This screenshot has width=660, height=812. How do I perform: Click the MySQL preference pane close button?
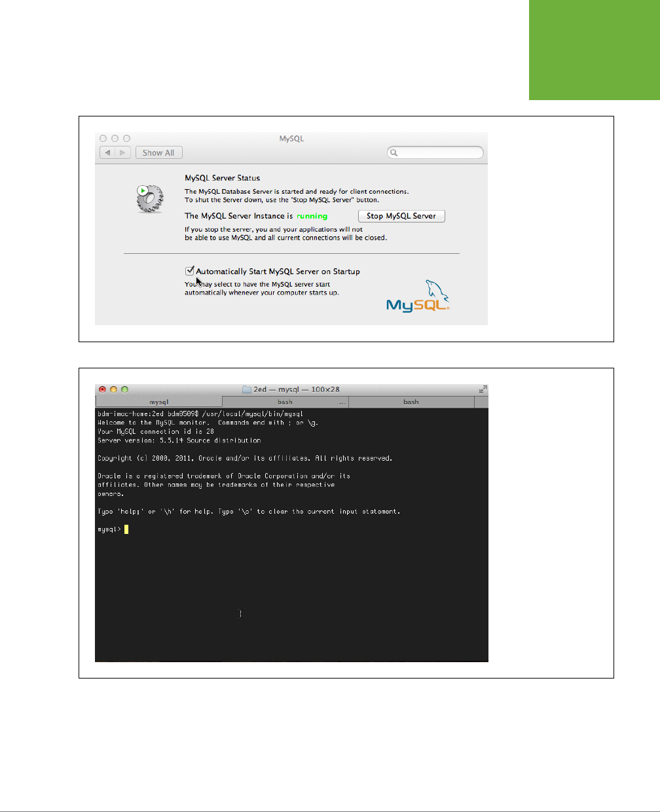pos(103,139)
